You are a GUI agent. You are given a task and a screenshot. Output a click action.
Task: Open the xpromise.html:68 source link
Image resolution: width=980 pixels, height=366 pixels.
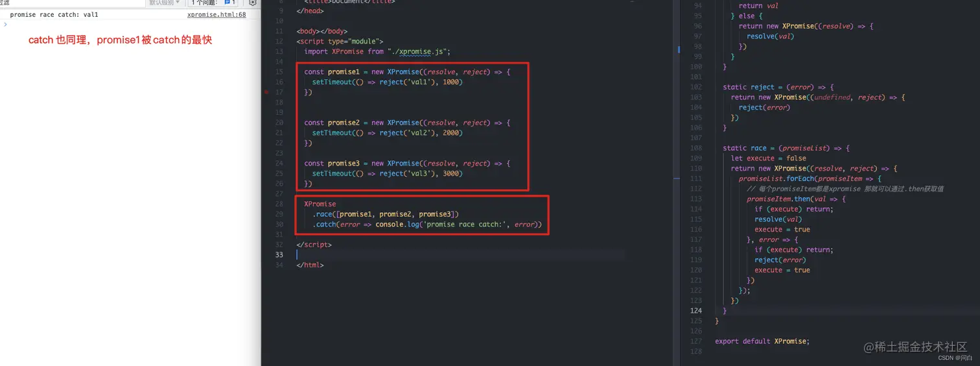[216, 14]
